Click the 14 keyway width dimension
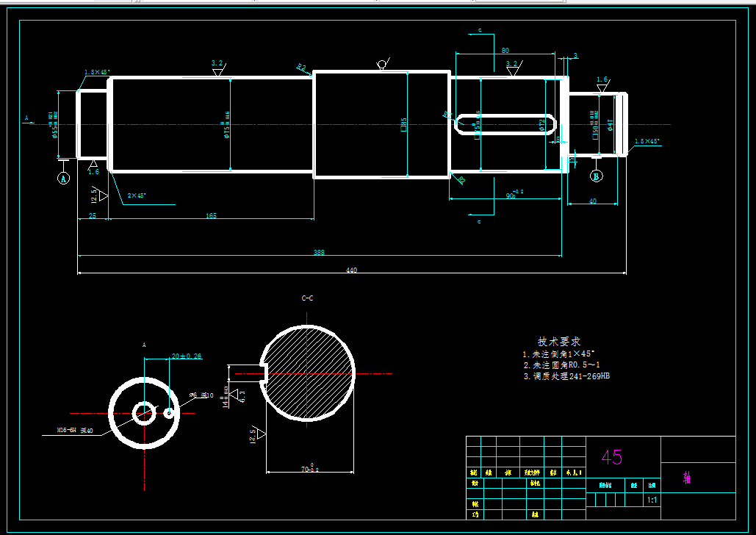 pos(225,397)
